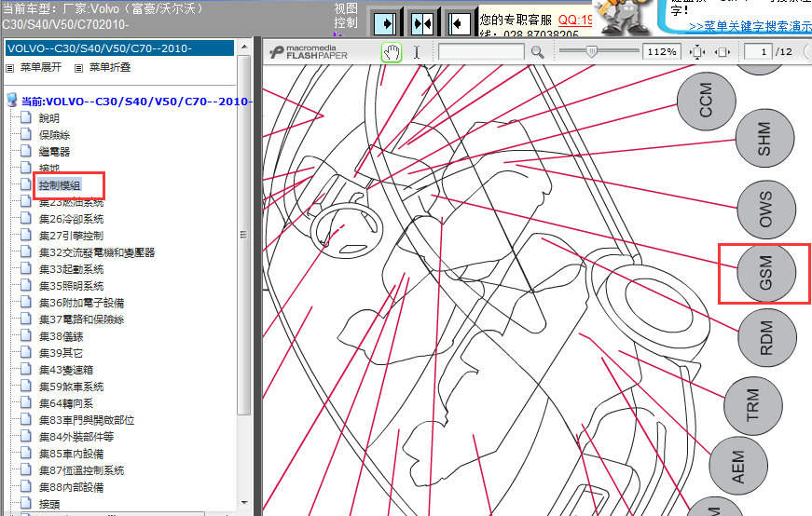Click the page icon beside 保險絲
Image resolution: width=812 pixels, height=516 pixels.
26,134
